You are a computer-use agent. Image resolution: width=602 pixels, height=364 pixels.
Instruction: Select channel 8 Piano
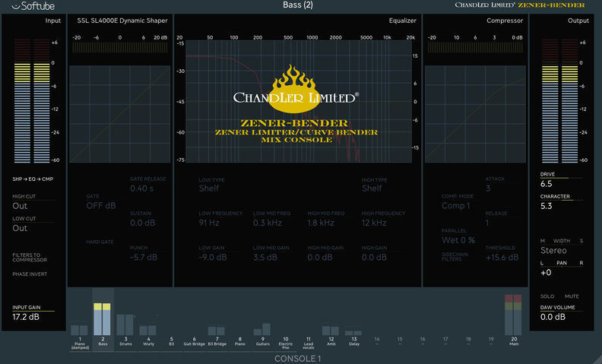[240, 341]
